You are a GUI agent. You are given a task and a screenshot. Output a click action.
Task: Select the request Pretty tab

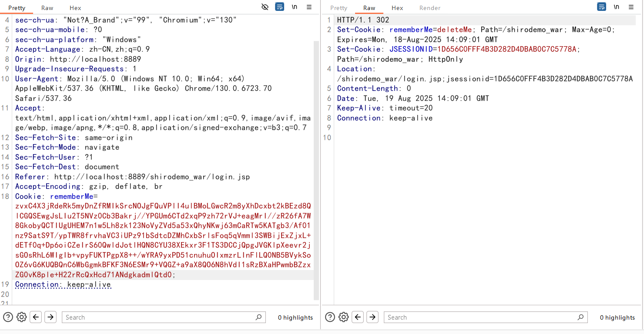17,8
